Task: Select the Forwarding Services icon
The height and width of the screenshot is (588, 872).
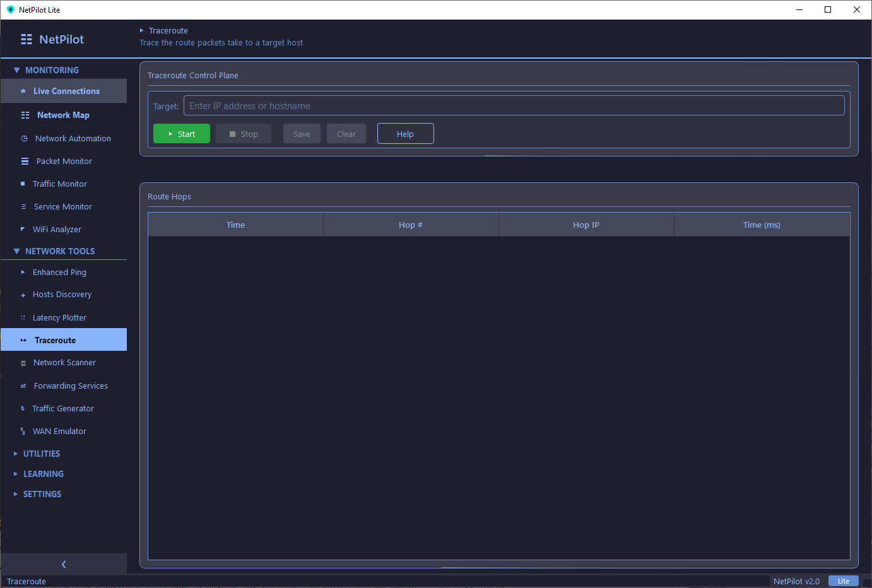Action: (x=23, y=385)
